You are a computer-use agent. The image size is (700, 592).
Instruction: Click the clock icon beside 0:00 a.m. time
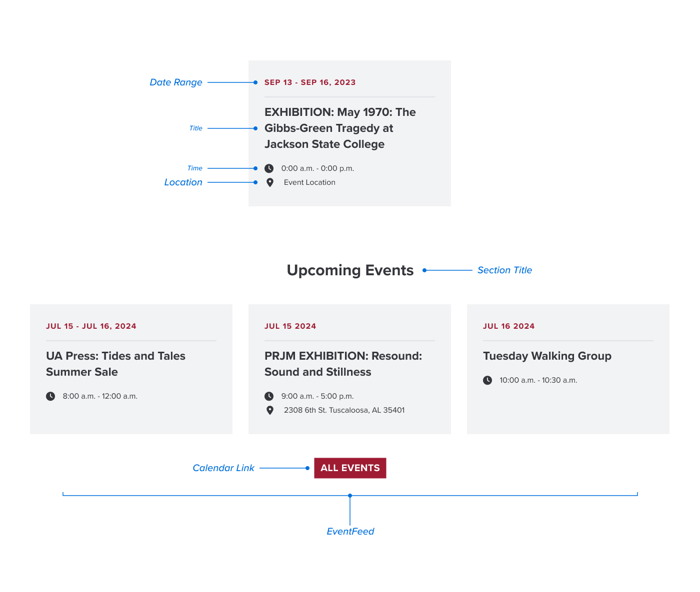pos(269,168)
